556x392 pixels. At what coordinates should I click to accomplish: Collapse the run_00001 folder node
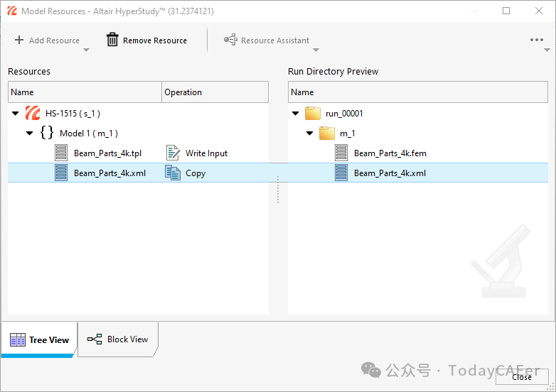tap(295, 114)
